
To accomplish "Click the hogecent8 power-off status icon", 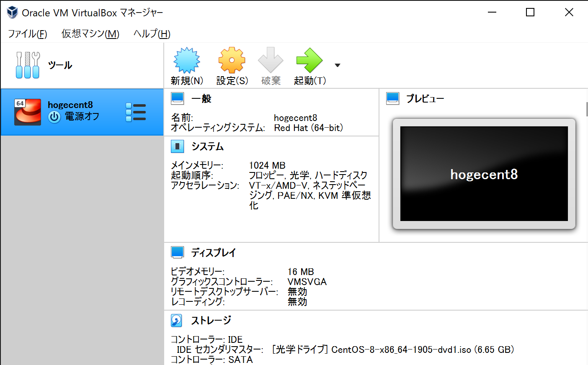I will coord(54,117).
